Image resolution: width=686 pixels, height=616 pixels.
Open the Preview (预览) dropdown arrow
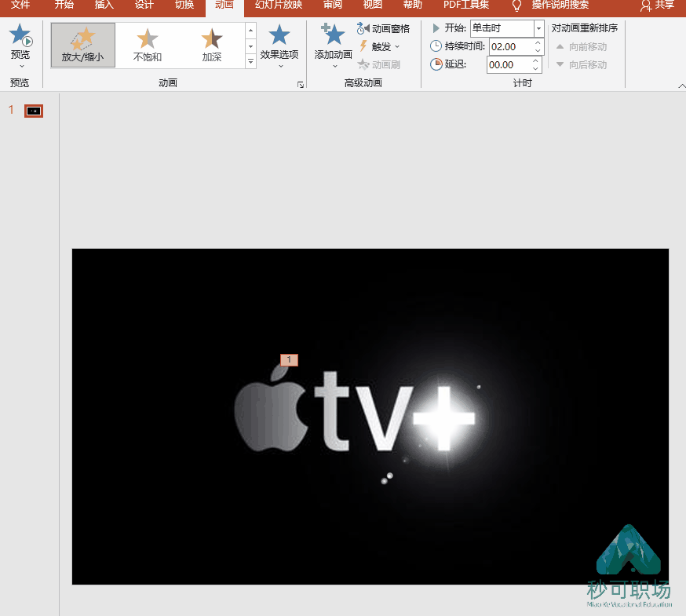pyautogui.click(x=21, y=67)
